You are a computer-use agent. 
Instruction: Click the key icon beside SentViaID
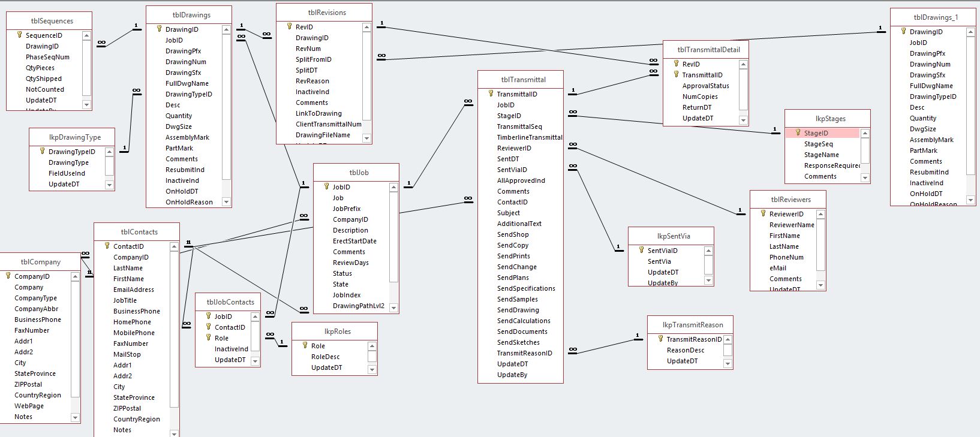point(641,251)
